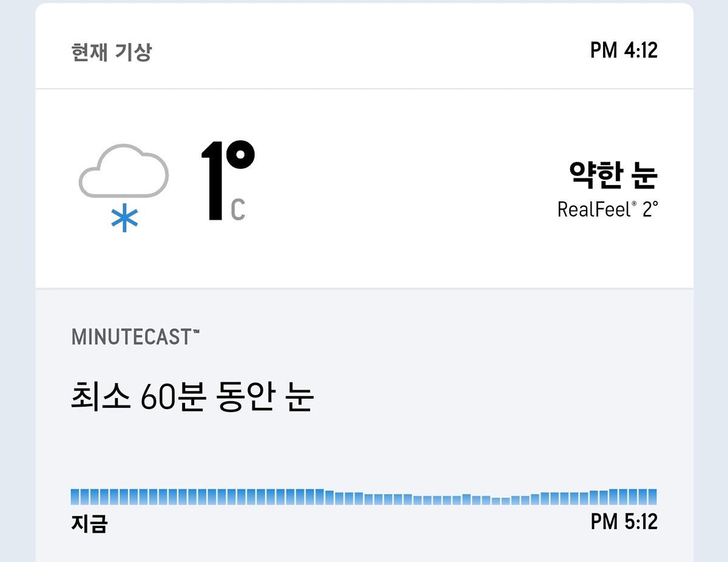Screen dimensions: 728x562
Task: Select the 약한 눈 condition text
Action: (613, 175)
